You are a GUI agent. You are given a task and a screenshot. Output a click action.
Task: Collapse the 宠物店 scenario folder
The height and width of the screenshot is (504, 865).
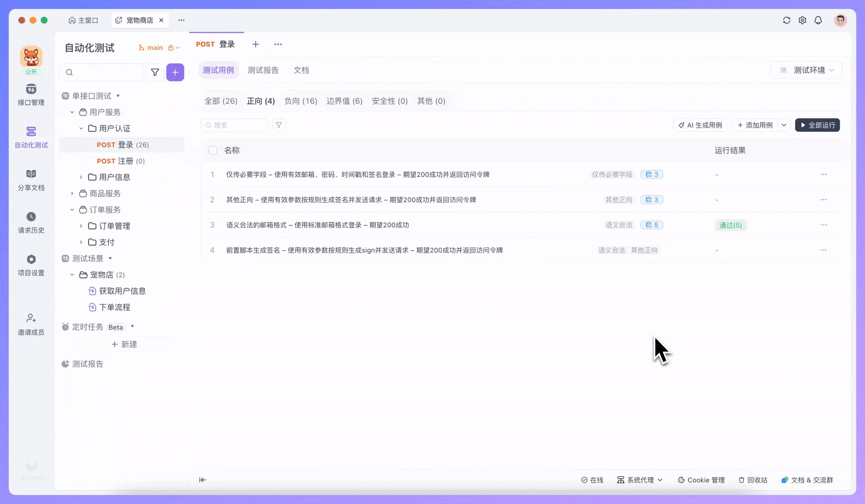click(72, 274)
